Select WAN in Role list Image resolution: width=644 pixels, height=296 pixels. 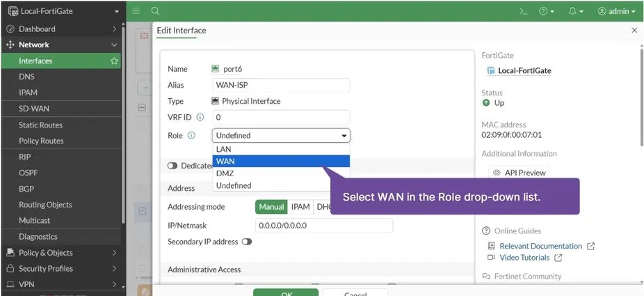point(282,161)
